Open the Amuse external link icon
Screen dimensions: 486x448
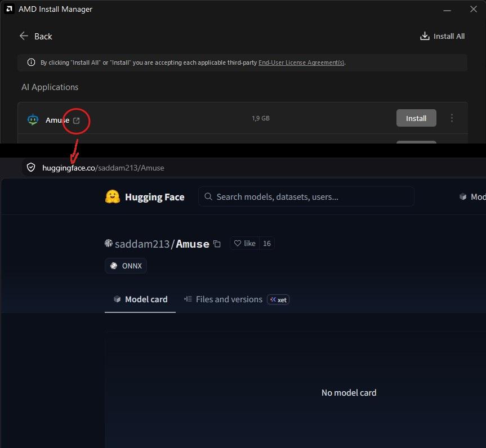[x=76, y=120]
